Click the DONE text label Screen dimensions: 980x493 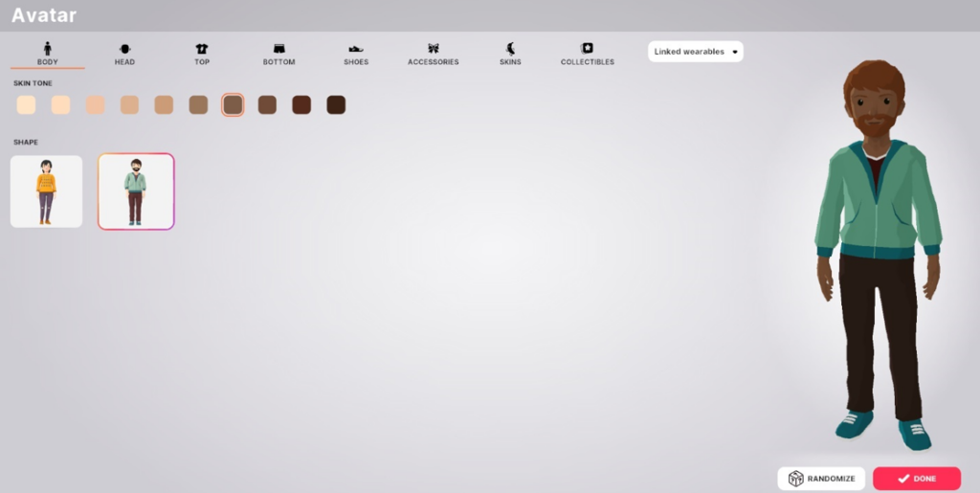pyautogui.click(x=924, y=479)
